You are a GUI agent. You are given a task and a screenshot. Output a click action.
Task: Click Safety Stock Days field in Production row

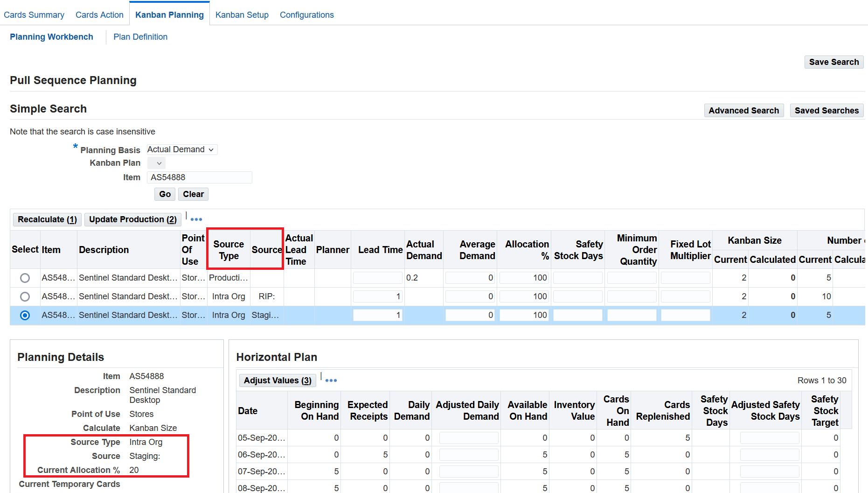[578, 278]
